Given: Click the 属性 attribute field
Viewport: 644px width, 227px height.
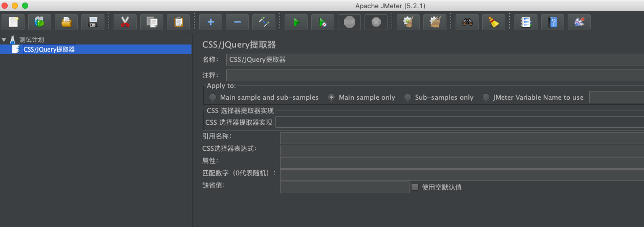Looking at the screenshot, I should pyautogui.click(x=462, y=163).
